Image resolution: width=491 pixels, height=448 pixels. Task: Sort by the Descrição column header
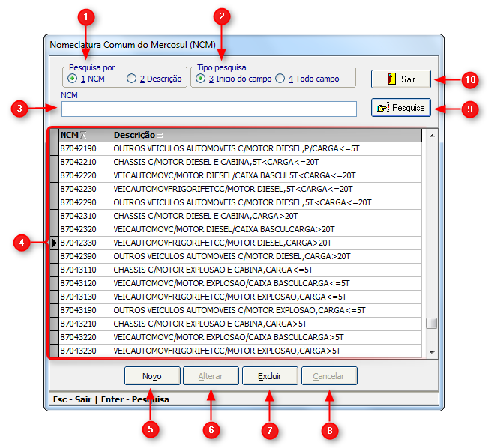click(x=266, y=135)
